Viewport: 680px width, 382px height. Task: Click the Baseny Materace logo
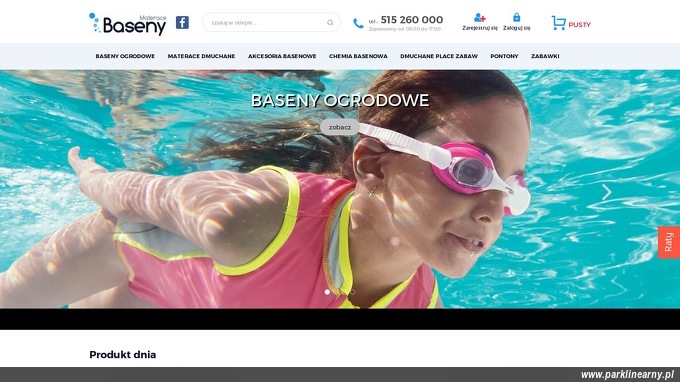pyautogui.click(x=128, y=24)
